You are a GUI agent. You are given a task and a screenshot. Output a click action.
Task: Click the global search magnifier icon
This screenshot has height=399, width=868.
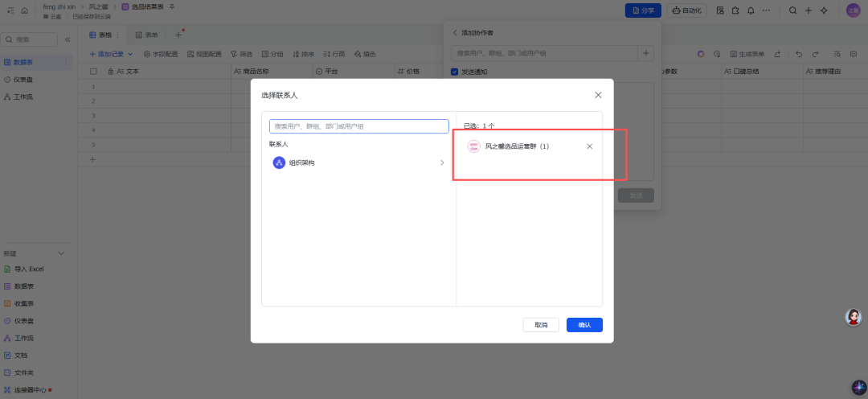792,10
